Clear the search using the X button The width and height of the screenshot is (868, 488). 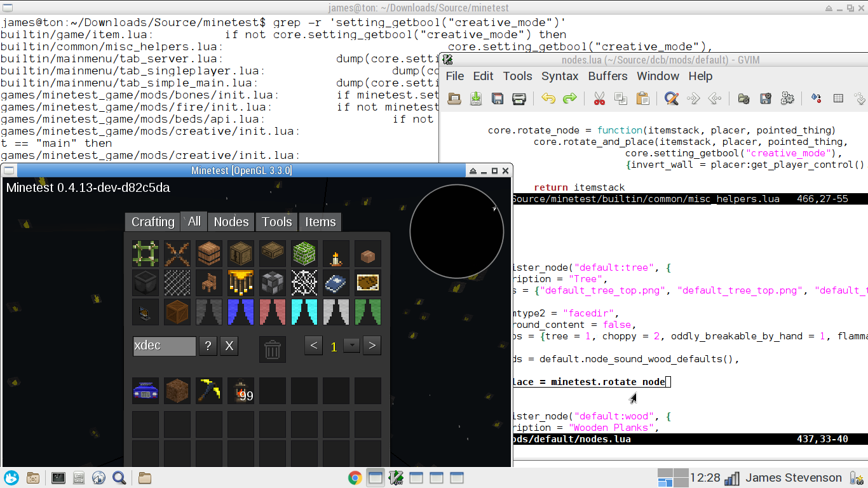229,346
